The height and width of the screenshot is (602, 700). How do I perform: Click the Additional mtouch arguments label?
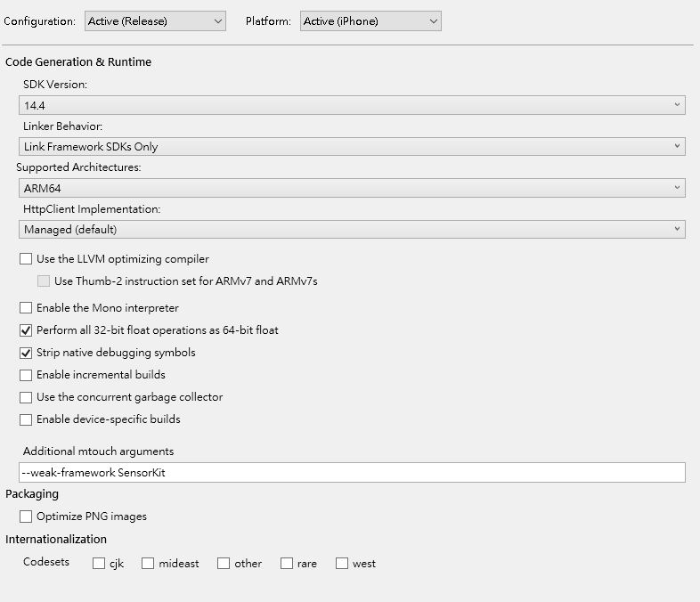99,451
